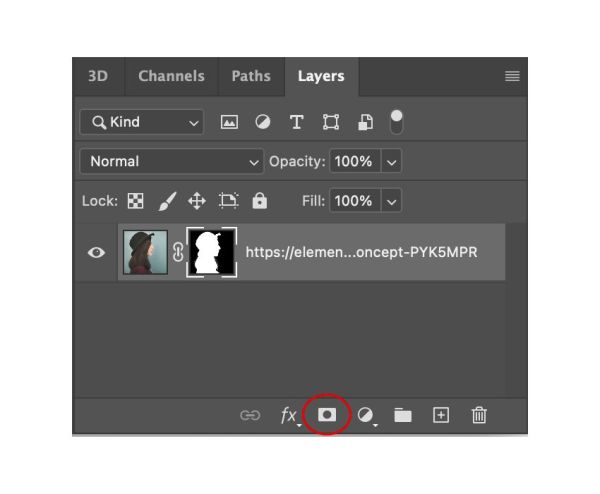Switch to the Paths tab
The height and width of the screenshot is (494, 600).
[251, 76]
